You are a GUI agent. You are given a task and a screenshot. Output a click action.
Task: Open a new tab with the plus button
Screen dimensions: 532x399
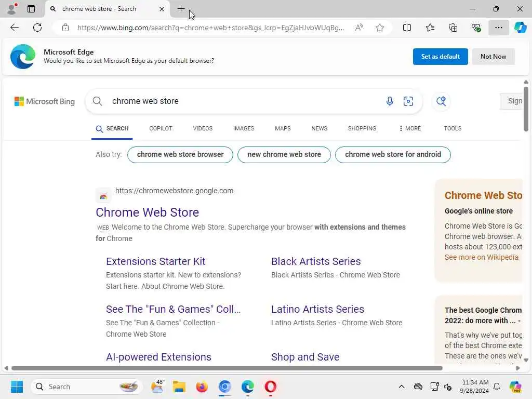coord(181,9)
